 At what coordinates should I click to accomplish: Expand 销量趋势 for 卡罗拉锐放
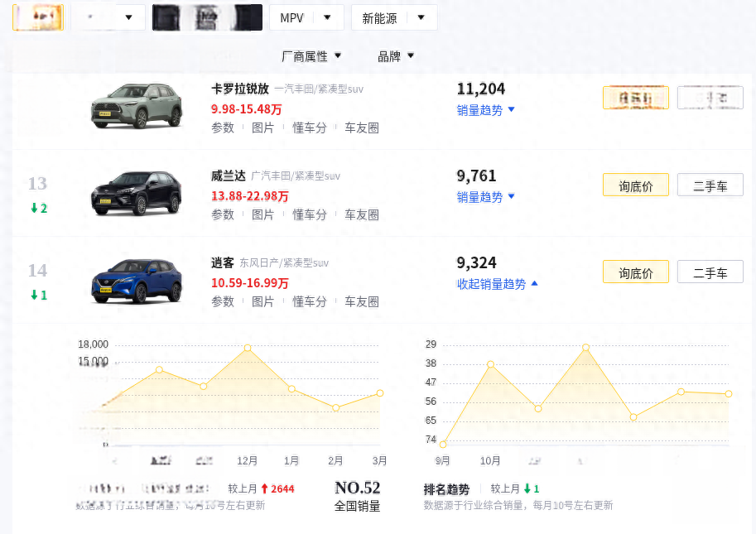pyautogui.click(x=485, y=110)
